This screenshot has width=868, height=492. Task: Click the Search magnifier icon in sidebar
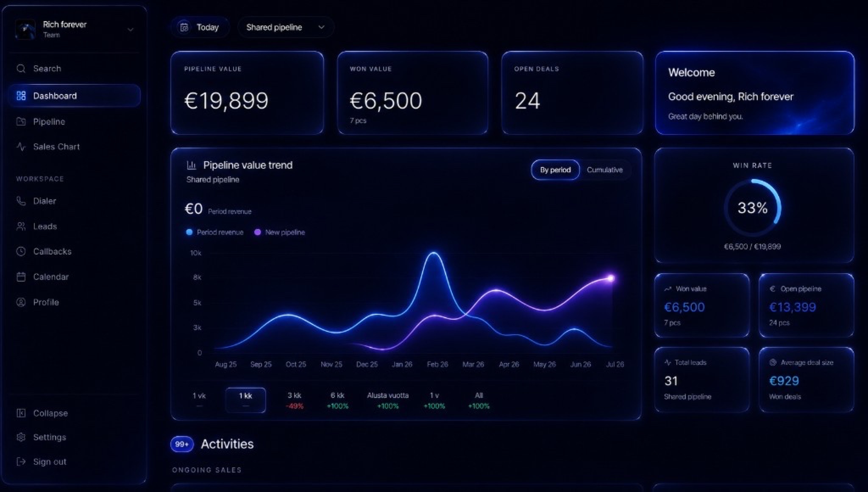21,68
